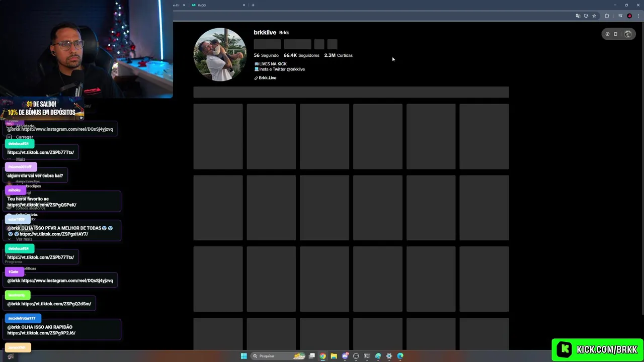Click the translate page icon
The height and width of the screenshot is (362, 644).
pos(578,16)
